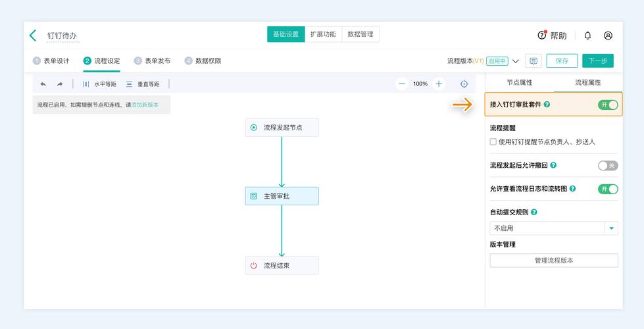644x329 pixels.
Task: Go to step 1 表单设计
Action: (51, 61)
